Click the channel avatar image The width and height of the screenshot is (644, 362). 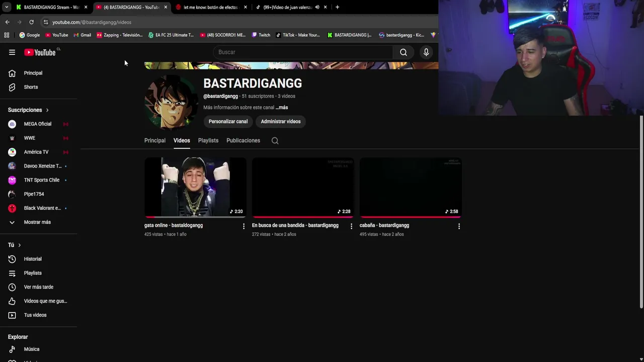tap(171, 102)
